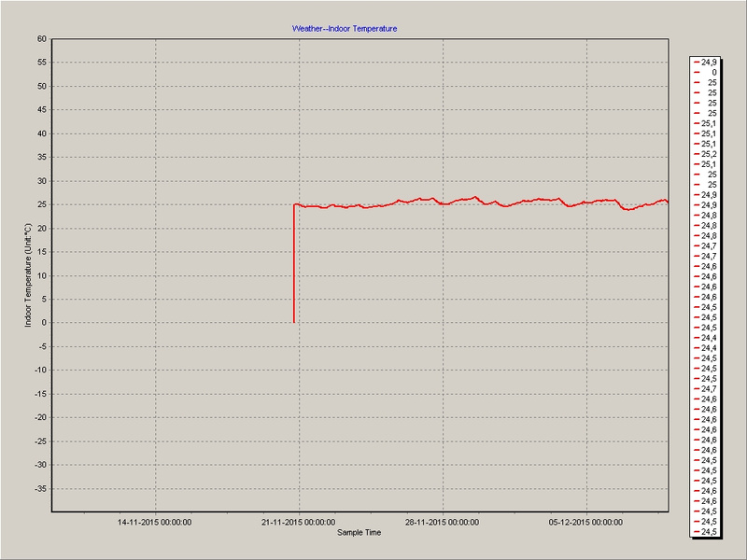
Task: Click the 40 tick on temperature axis
Action: point(42,133)
